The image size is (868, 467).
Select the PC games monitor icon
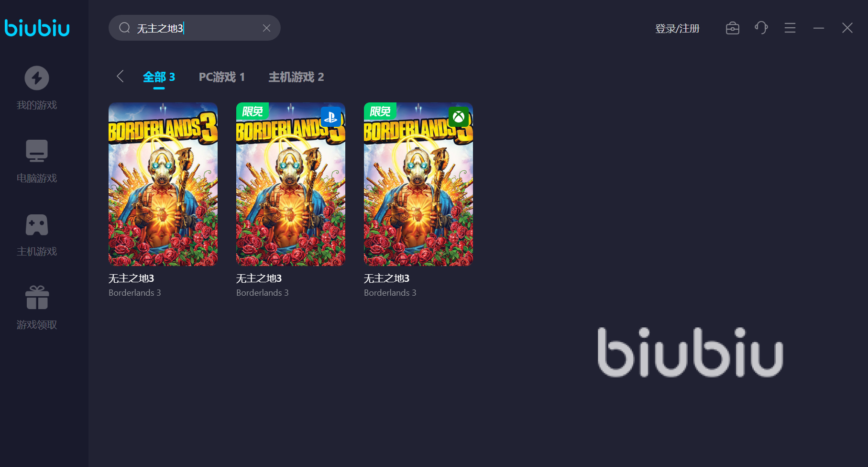pos(37,151)
